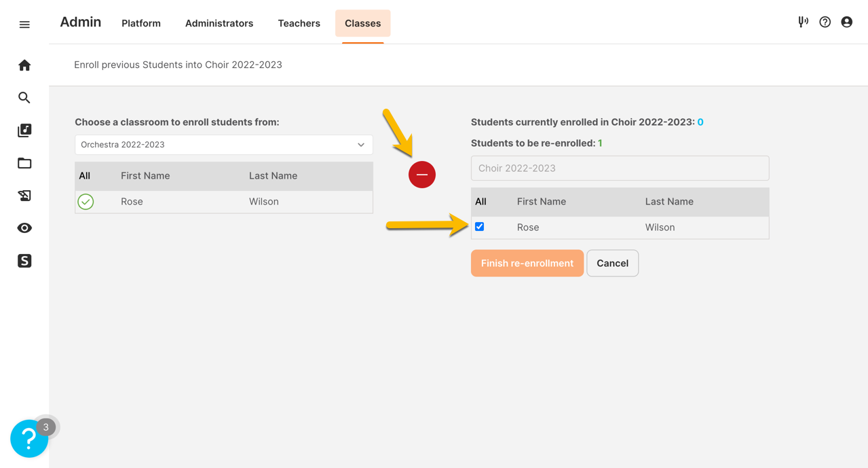The image size is (868, 468).
Task: Open the Orchestra 2022-2023 classroom dropdown
Action: [224, 145]
